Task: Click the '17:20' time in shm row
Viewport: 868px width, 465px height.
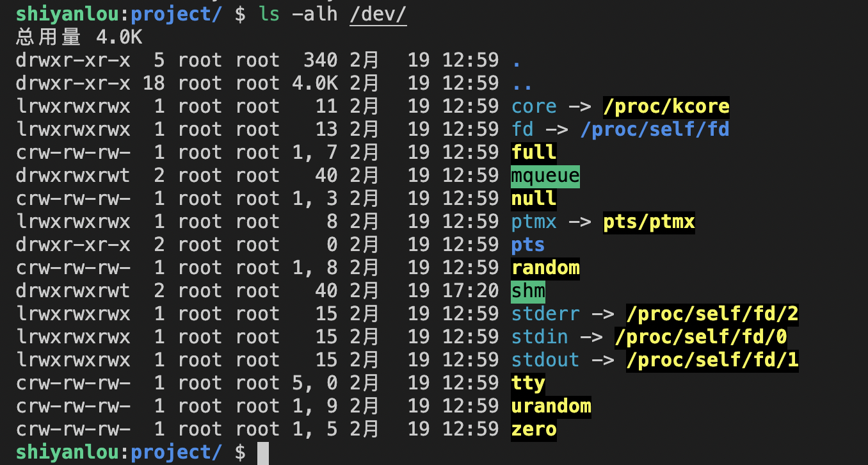Action: pyautogui.click(x=470, y=291)
